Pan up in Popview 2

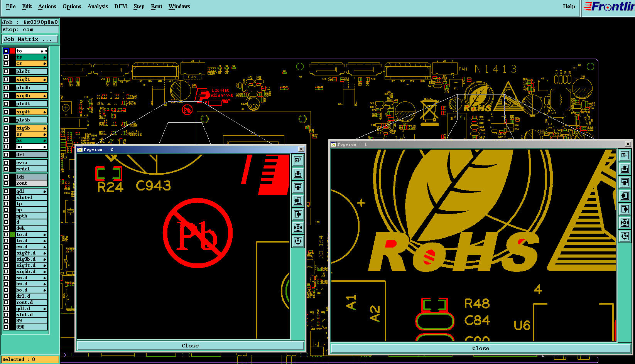(298, 174)
